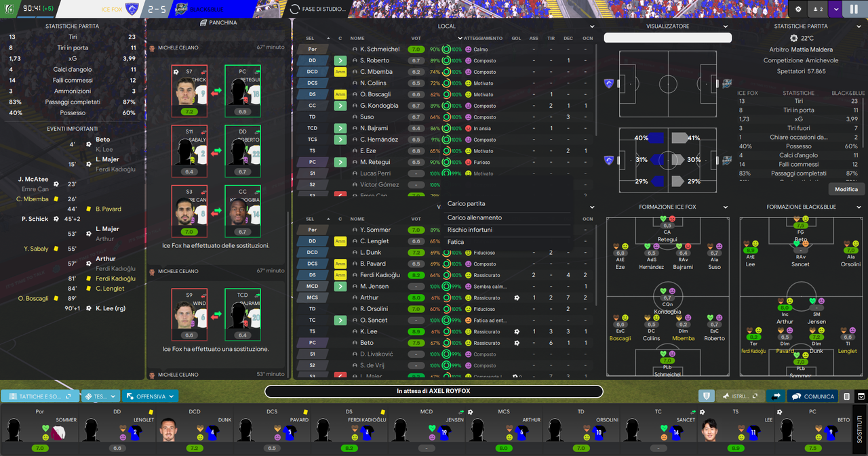Viewport: 868px width, 456px height.
Task: Open the Sostituti substitutes side tab
Action: 861,430
